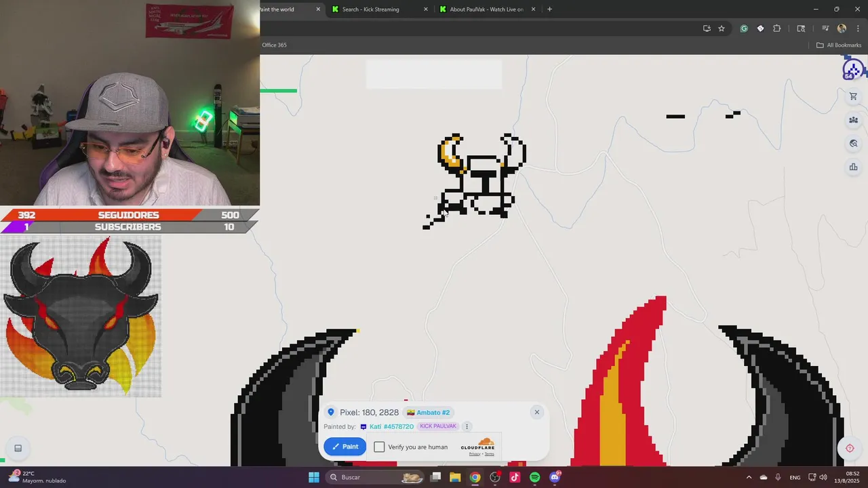Open the weather widget showing 22°C
The width and height of the screenshot is (868, 488).
[37, 477]
